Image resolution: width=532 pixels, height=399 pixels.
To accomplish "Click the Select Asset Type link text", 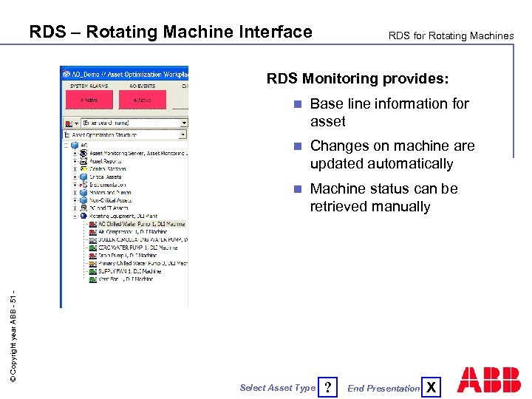I will 278,388.
